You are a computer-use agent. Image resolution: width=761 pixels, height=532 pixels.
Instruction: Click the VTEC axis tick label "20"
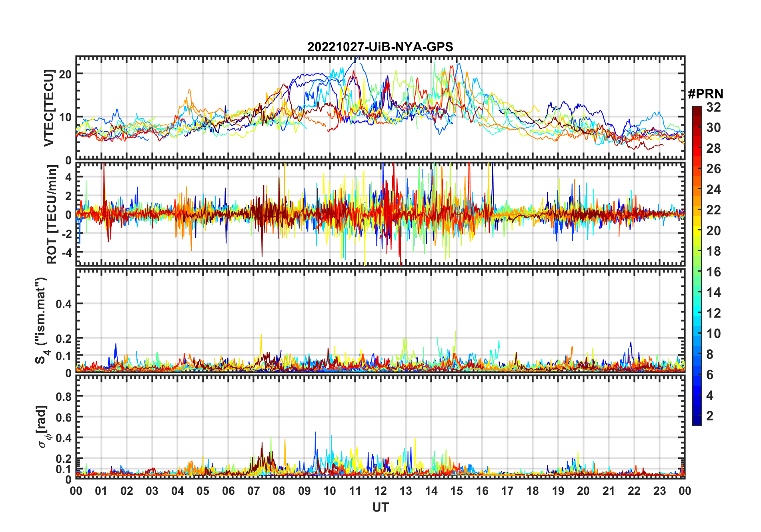[x=65, y=74]
